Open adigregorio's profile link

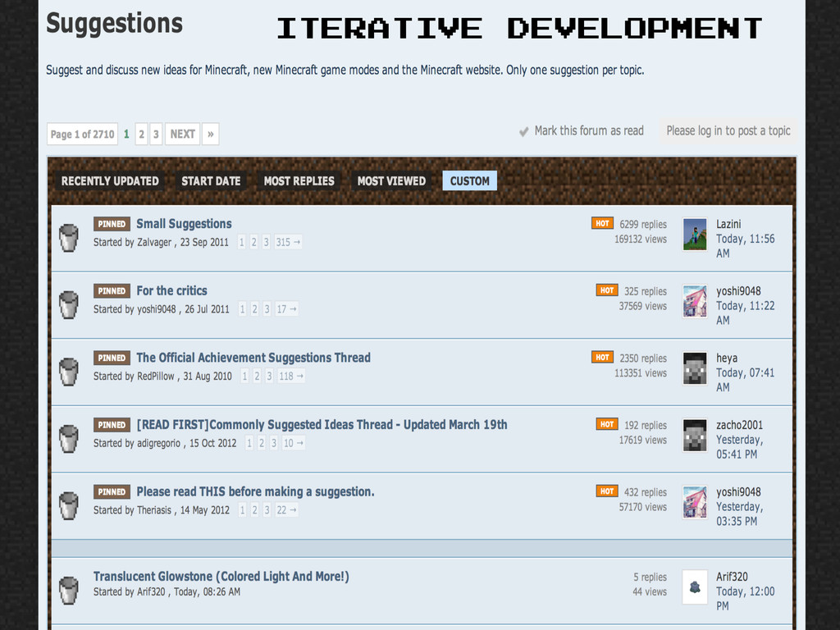point(158,443)
